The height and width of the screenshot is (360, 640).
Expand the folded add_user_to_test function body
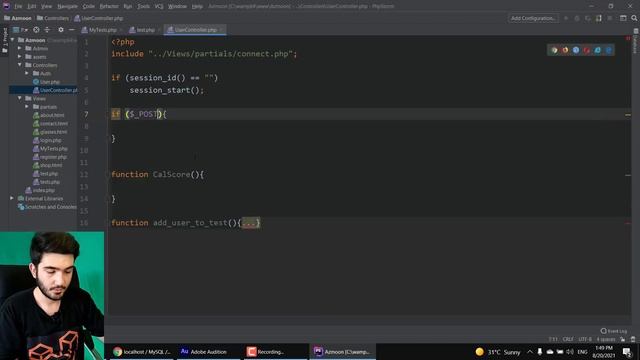250,223
